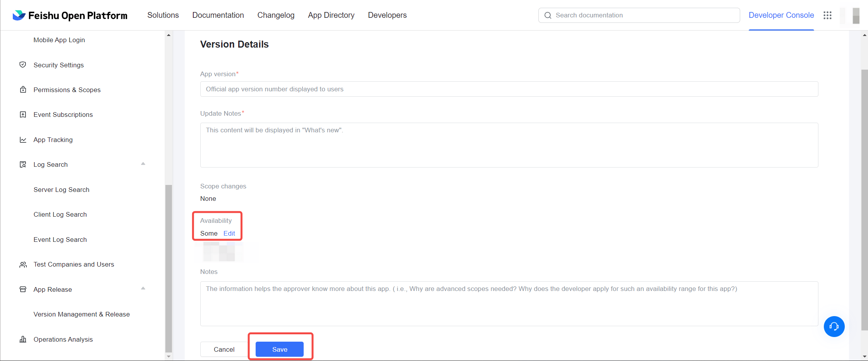
Task: Open the blue support headset chat button
Action: click(834, 327)
